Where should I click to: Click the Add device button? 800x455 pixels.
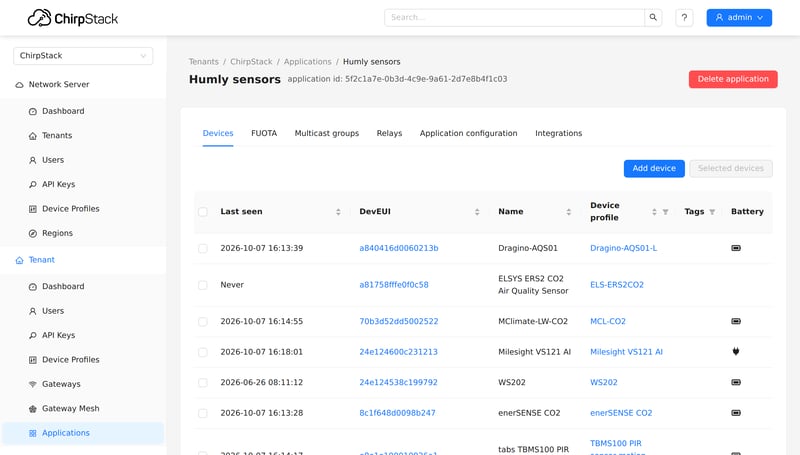[x=654, y=168]
